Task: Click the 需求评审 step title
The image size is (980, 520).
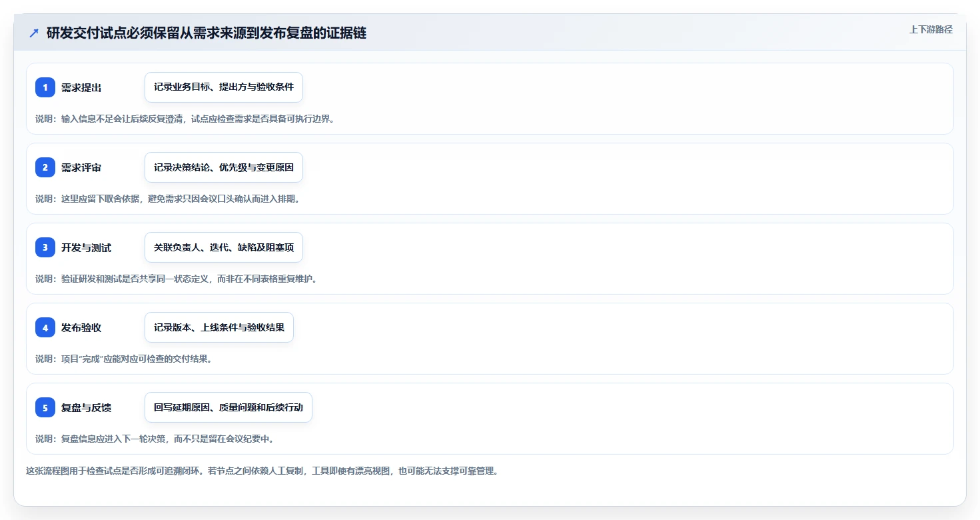Action: [x=81, y=168]
